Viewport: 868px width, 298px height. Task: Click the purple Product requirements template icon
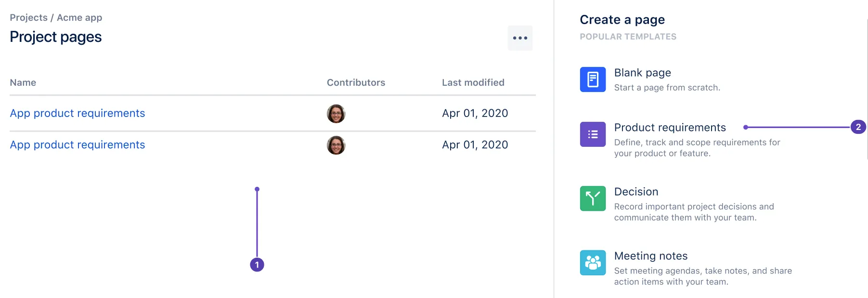[593, 134]
